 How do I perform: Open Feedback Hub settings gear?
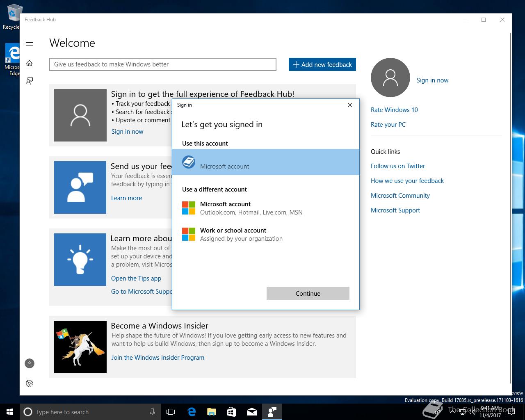point(29,383)
